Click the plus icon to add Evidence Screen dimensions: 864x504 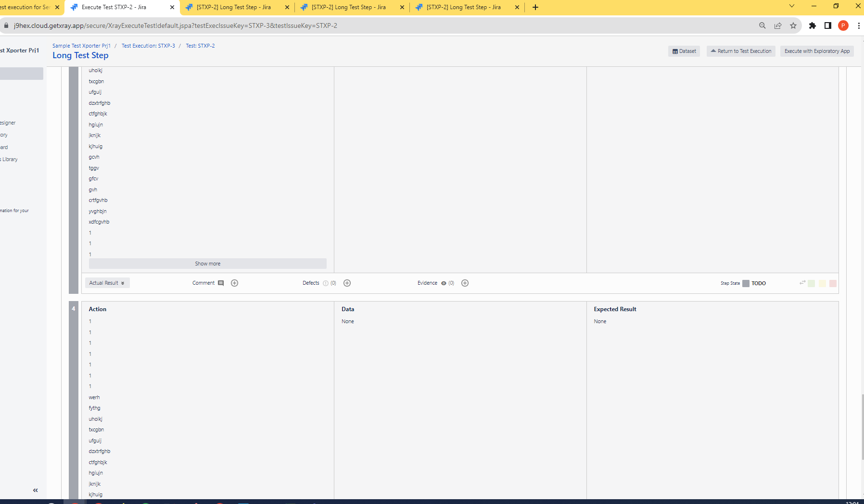[464, 283]
